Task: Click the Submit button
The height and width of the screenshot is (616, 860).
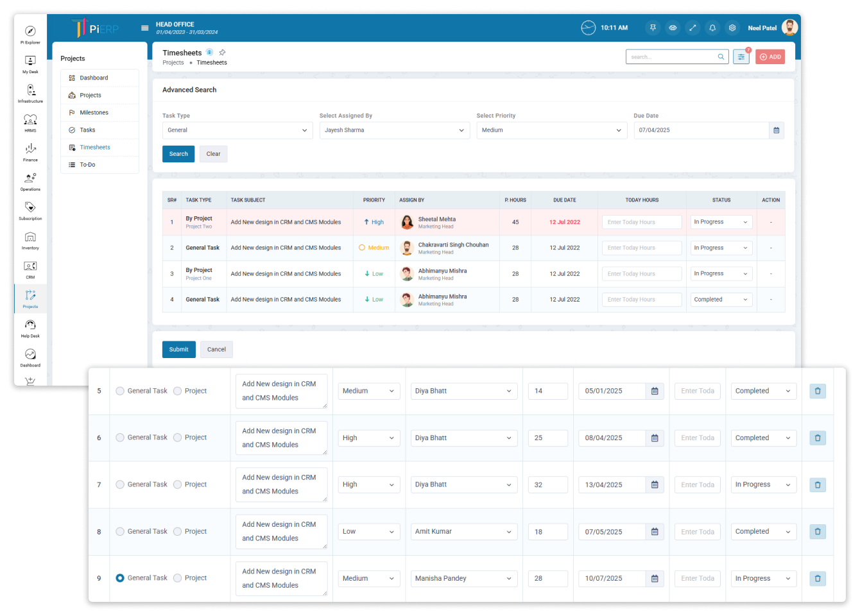Action: (x=178, y=349)
